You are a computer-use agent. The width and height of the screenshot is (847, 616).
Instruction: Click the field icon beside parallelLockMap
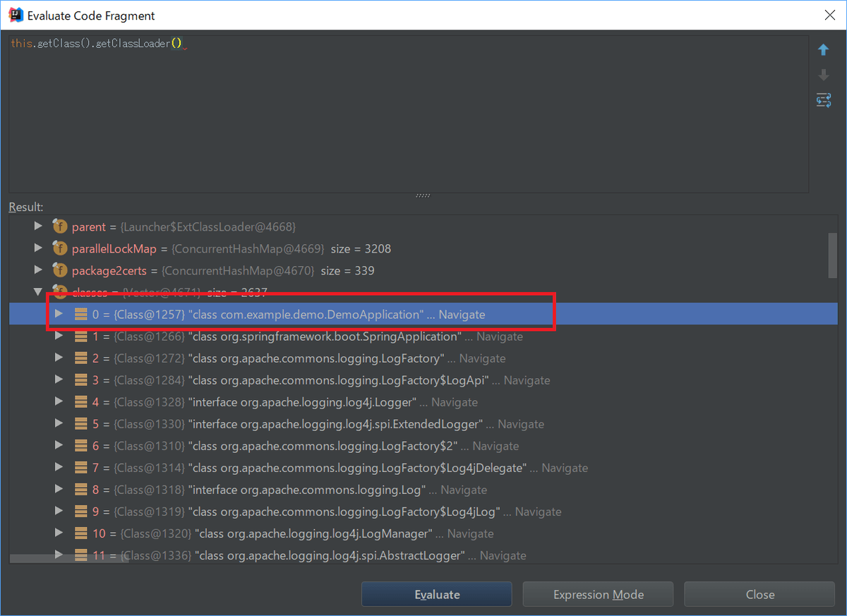60,249
